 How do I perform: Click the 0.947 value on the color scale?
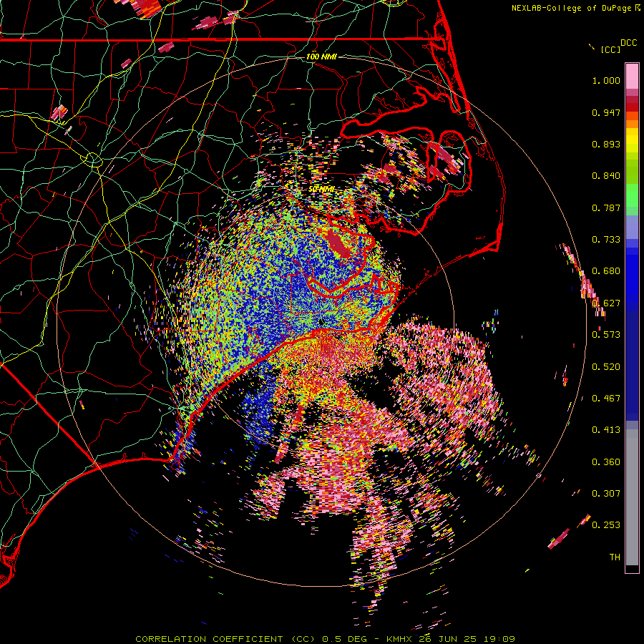click(x=606, y=112)
